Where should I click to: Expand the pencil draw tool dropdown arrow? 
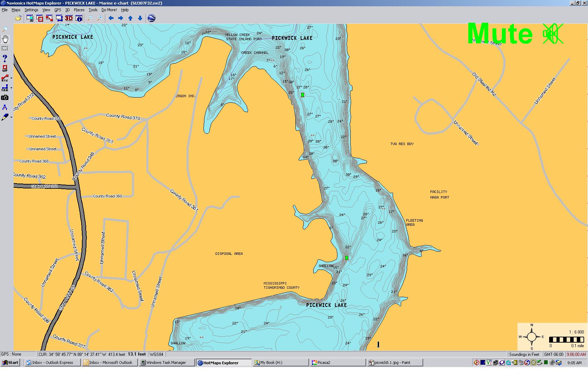pyautogui.click(x=12, y=117)
